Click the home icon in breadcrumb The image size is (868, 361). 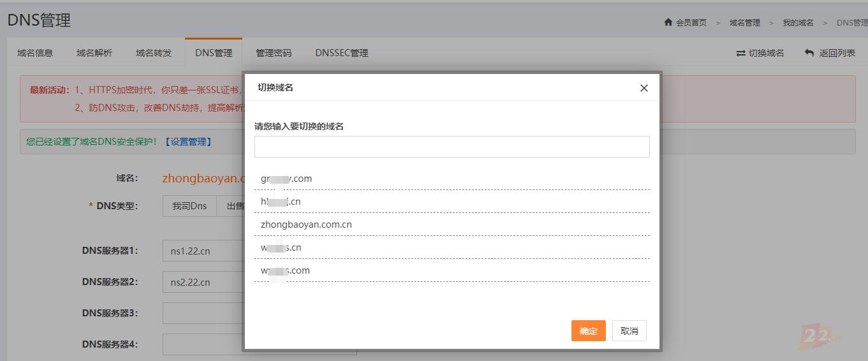tap(668, 22)
